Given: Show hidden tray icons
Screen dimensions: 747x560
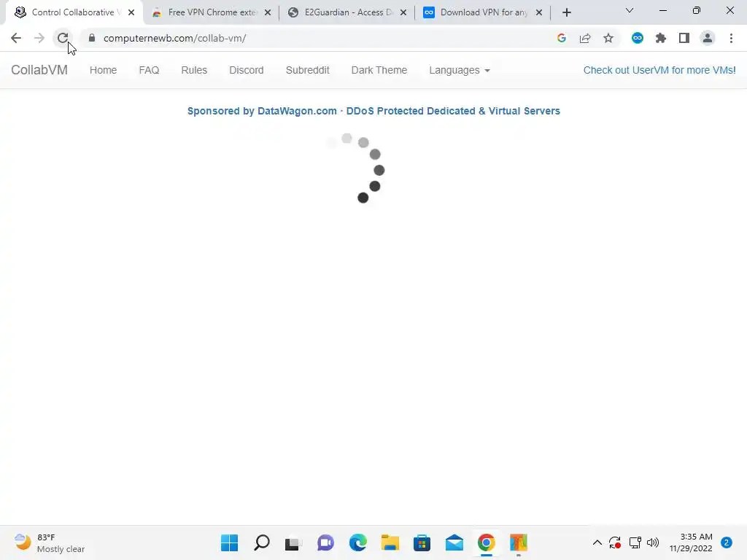Looking at the screenshot, I should tap(597, 542).
